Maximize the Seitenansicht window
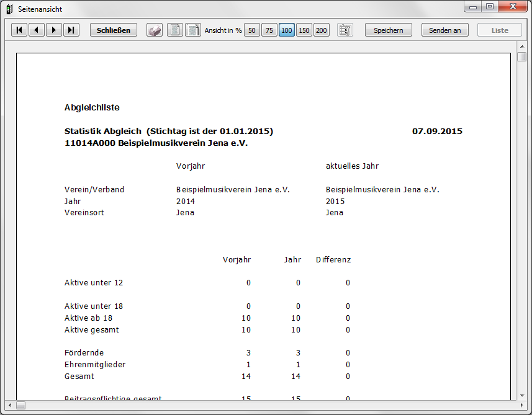Viewport: 532px width, 415px height. [x=490, y=7]
